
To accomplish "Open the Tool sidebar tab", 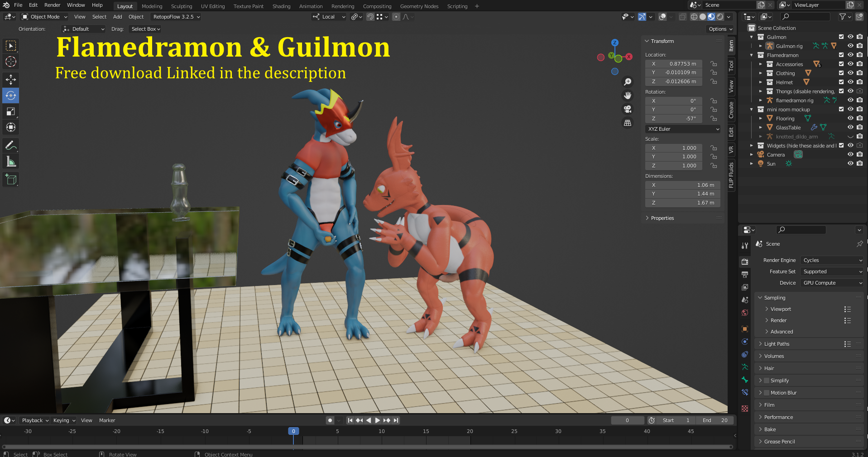I will pos(731,66).
